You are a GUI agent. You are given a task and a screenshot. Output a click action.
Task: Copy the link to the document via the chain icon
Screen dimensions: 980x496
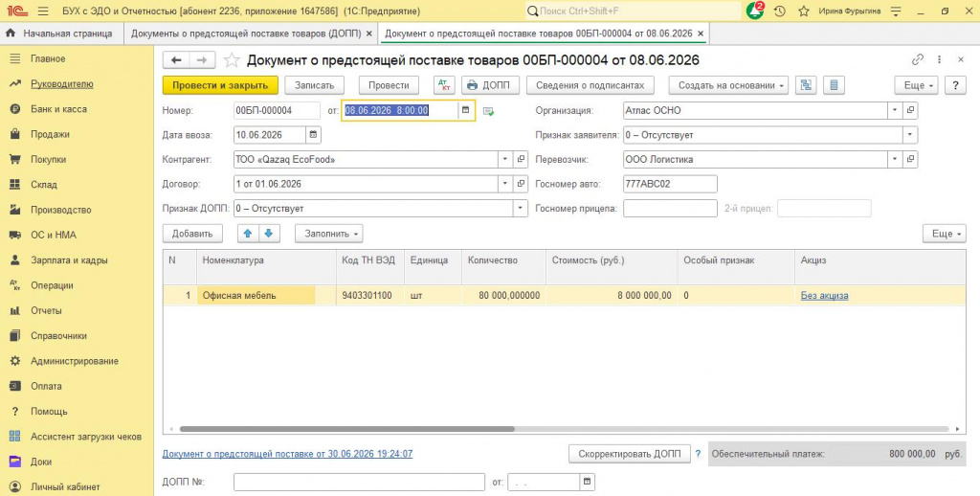pyautogui.click(x=918, y=60)
